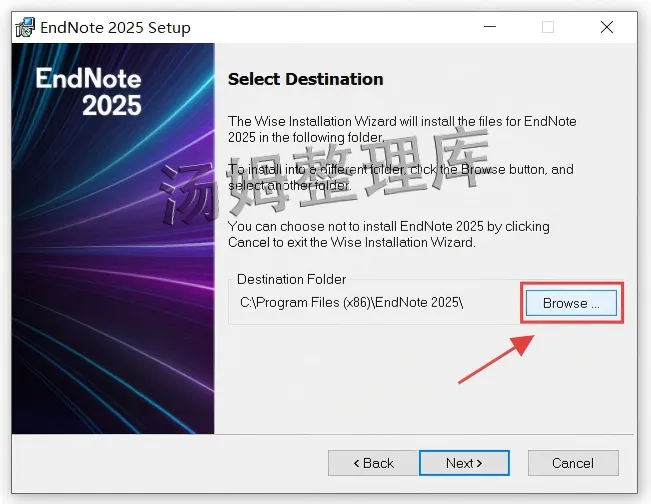Return to previous step with Back
Viewport: 651px width, 504px height.
[x=373, y=463]
